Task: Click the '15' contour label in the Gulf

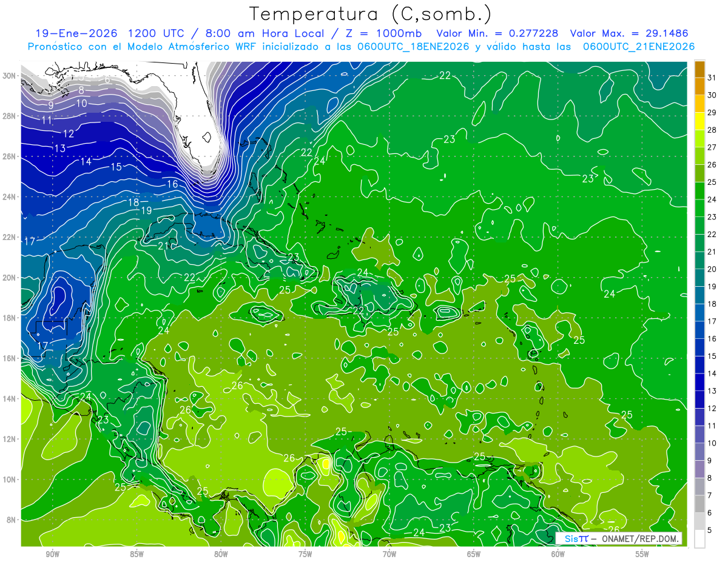Action: (116, 167)
